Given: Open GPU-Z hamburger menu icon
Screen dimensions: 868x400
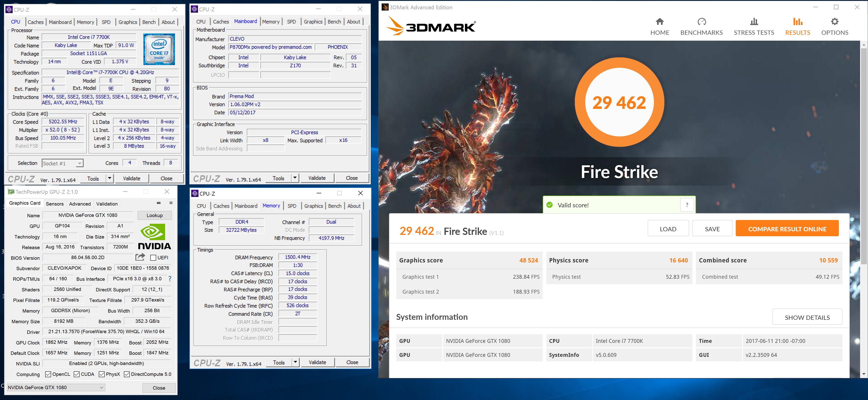Looking at the screenshot, I should click(171, 203).
